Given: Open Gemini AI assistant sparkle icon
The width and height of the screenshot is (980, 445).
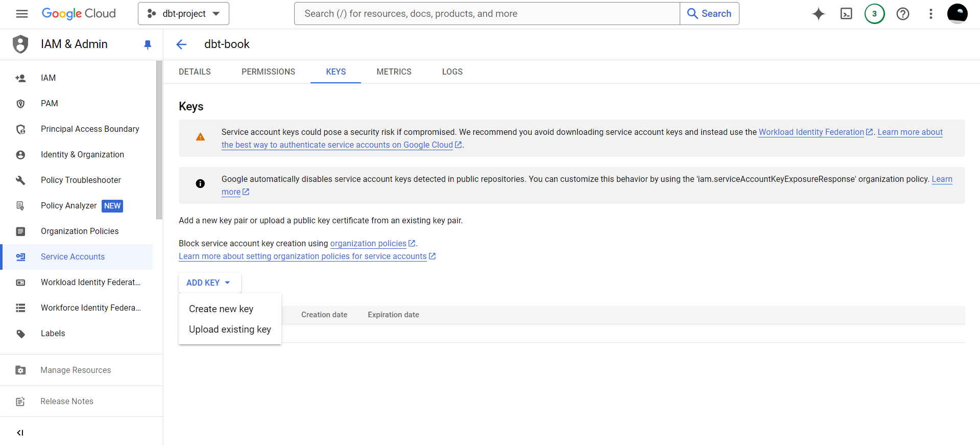Looking at the screenshot, I should 819,14.
